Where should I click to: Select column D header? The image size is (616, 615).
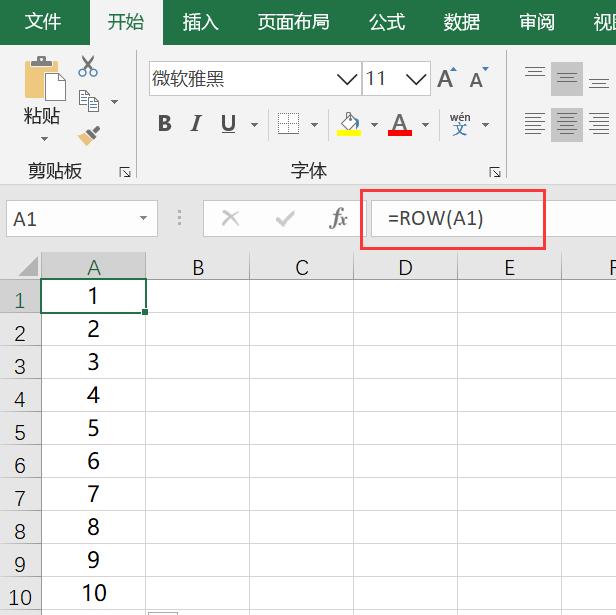pyautogui.click(x=405, y=267)
